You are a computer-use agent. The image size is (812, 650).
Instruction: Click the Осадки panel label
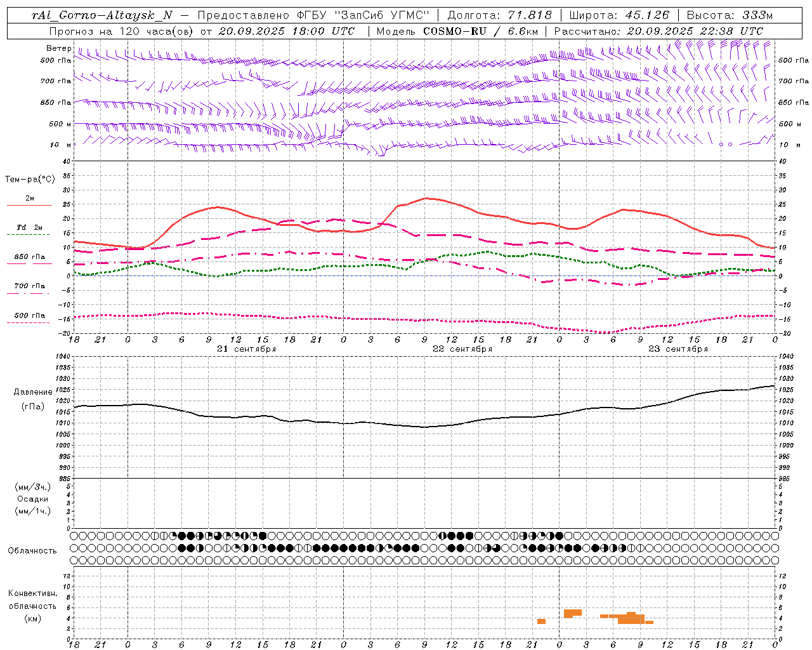pyautogui.click(x=33, y=499)
